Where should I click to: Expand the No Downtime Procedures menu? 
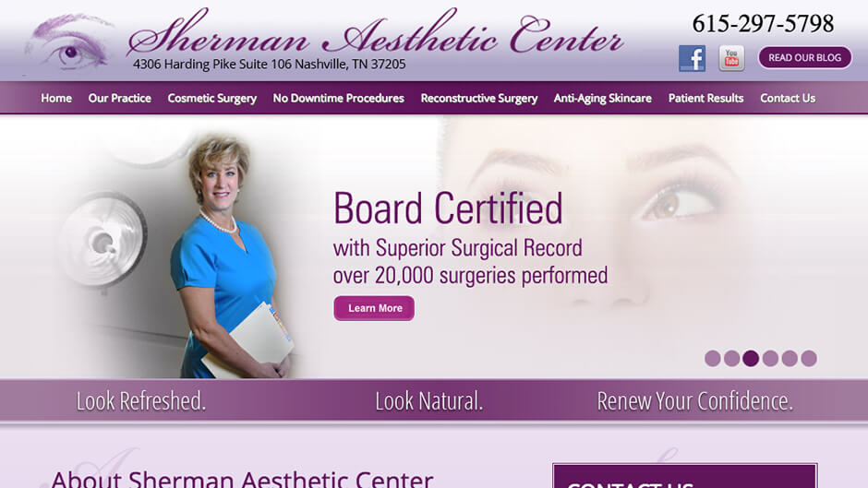(x=338, y=98)
